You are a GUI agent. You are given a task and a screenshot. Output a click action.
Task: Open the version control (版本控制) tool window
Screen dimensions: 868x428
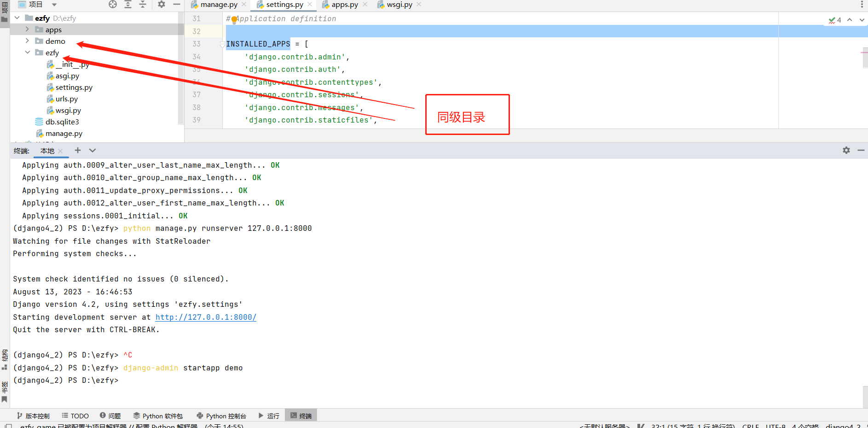coord(33,416)
